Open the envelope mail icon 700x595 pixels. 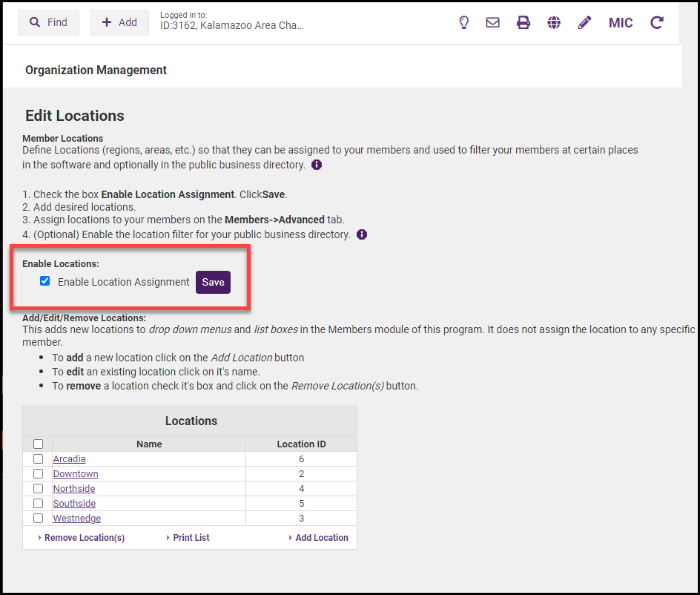click(x=492, y=23)
